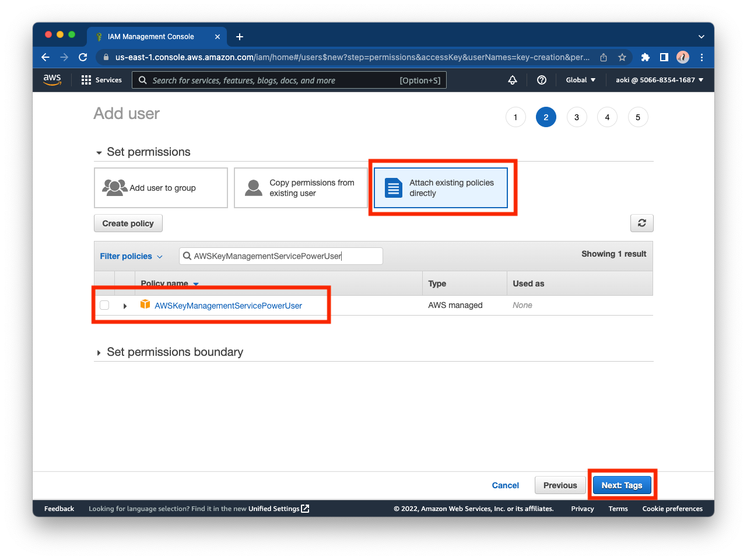Click the tab search down chevron
Screen dimensions: 747x560
702,37
